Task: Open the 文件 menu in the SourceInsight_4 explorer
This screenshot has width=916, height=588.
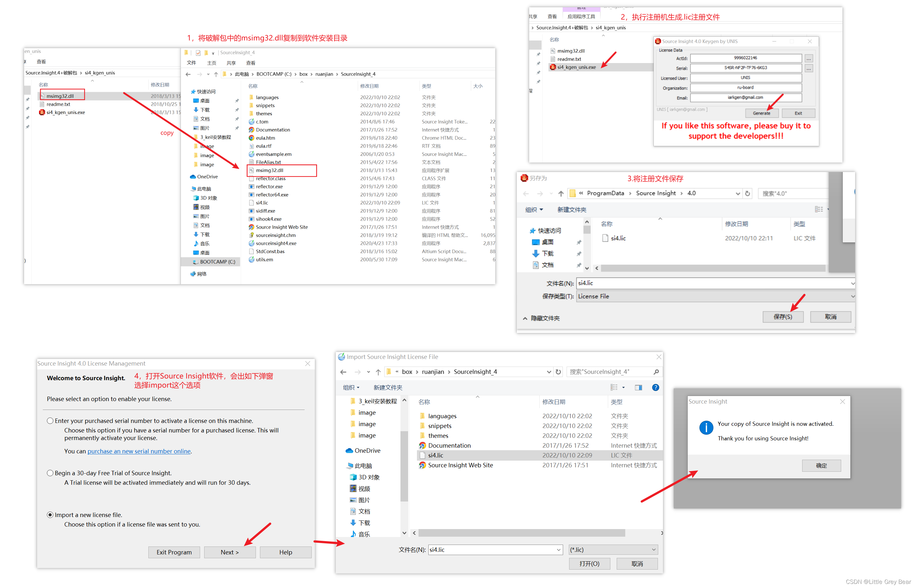Action: (x=192, y=63)
